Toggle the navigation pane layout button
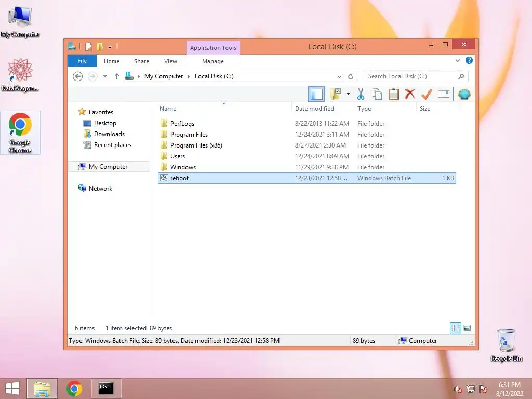 coord(316,95)
